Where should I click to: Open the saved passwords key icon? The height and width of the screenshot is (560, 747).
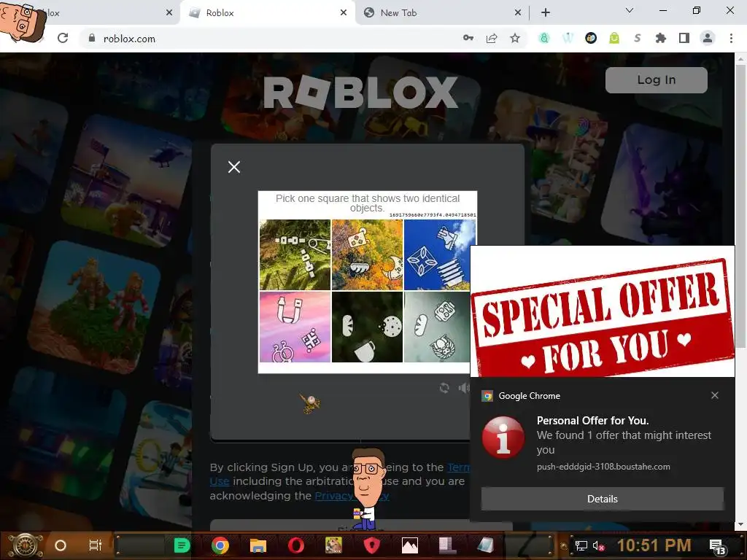(468, 38)
